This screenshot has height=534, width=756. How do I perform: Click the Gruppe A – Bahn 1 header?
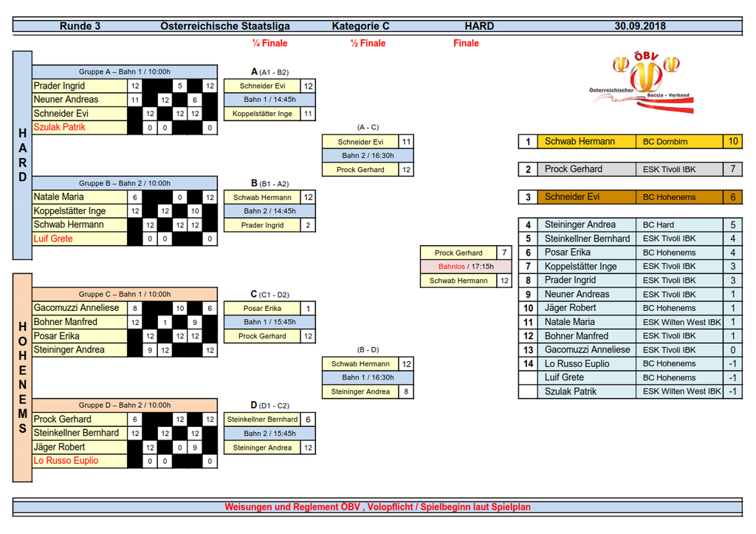tap(124, 72)
